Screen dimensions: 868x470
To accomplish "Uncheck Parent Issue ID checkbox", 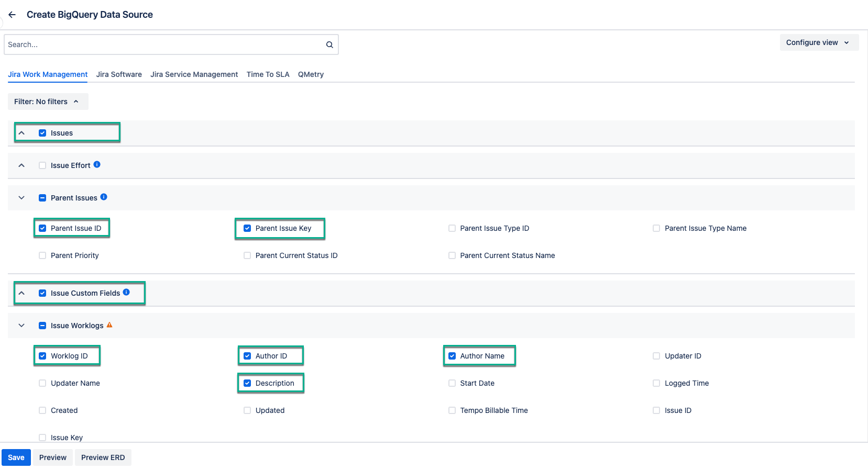I will point(42,228).
